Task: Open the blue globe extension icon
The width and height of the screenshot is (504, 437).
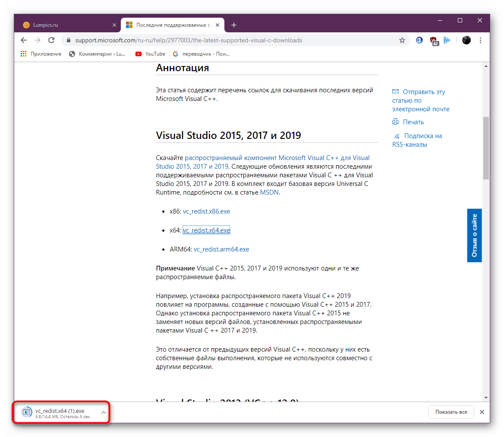Action: (x=419, y=40)
